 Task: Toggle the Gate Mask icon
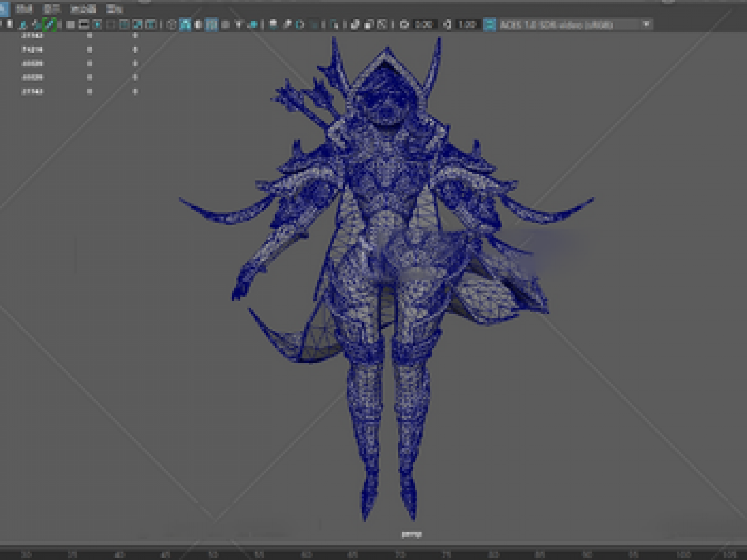point(111,24)
